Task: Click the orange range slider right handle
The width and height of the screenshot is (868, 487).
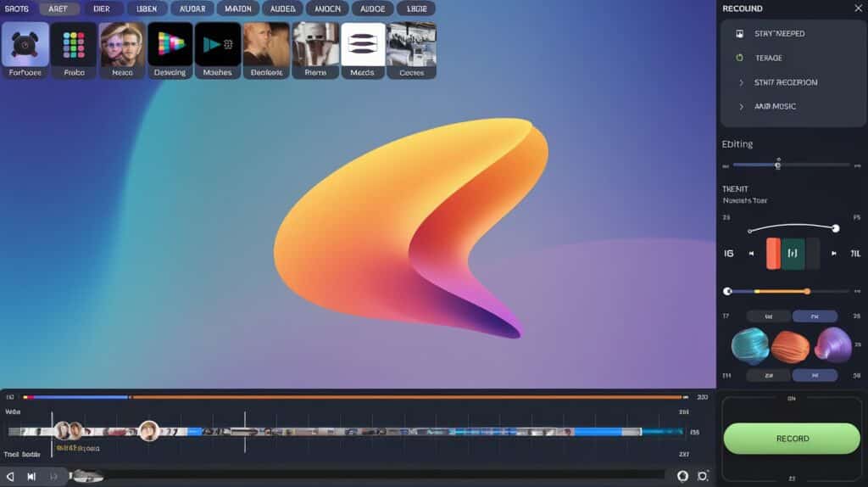Action: [x=808, y=291]
